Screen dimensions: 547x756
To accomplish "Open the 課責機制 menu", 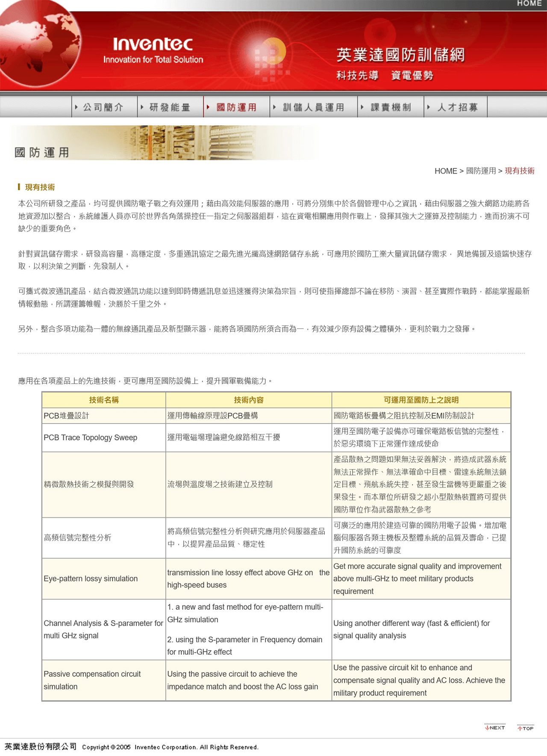I will point(391,107).
